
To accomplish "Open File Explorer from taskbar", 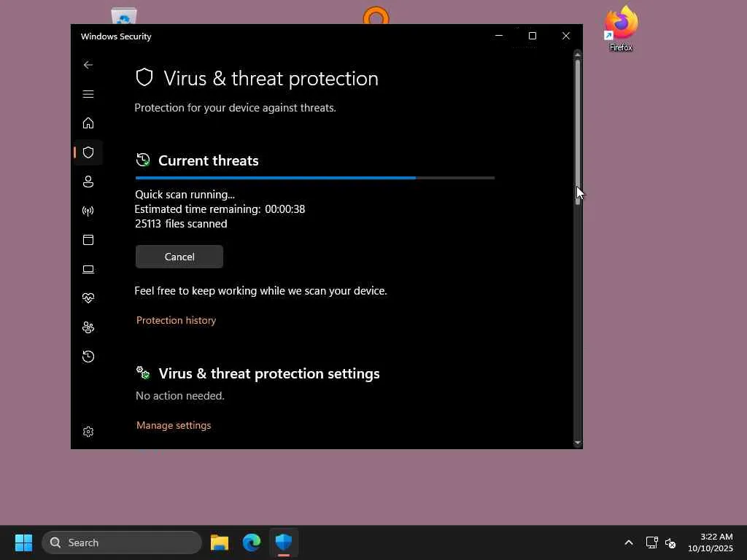I will [220, 542].
